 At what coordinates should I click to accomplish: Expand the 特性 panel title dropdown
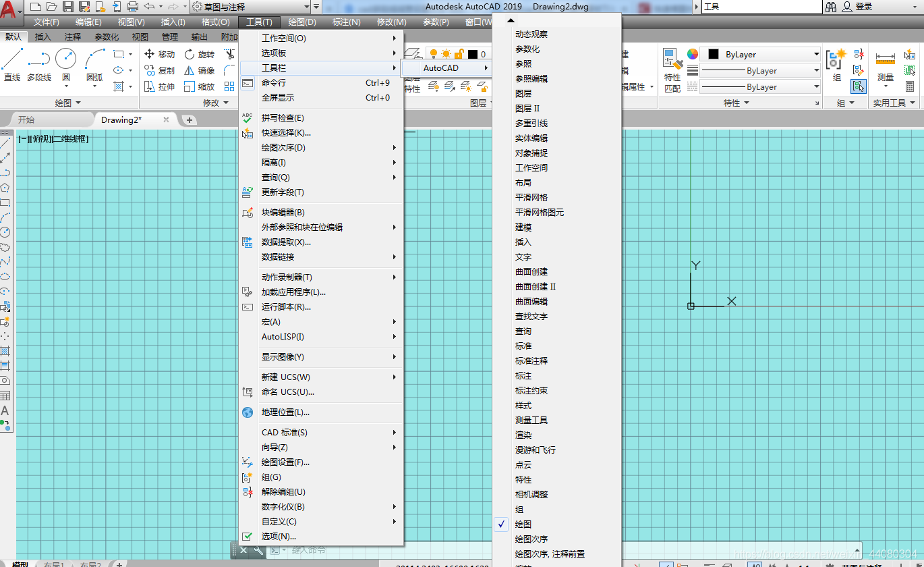coord(737,103)
